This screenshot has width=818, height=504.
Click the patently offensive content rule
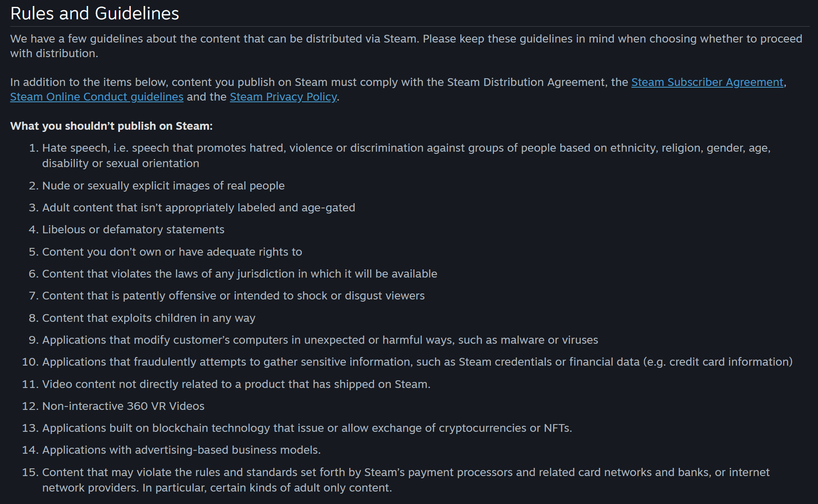(233, 296)
